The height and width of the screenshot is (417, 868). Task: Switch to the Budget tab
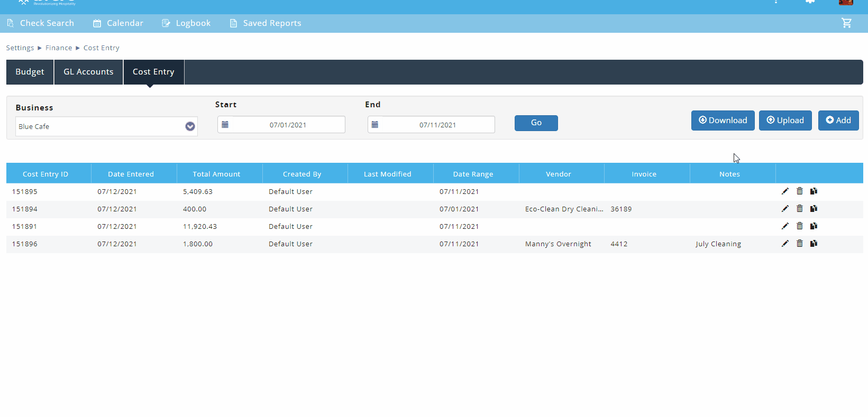[x=30, y=72]
